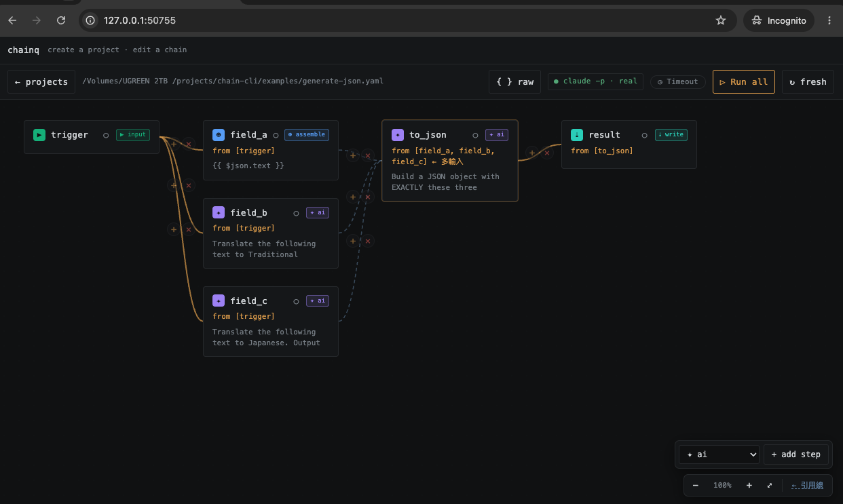Screen dimensions: 843x504
Task: Click the purple sparkle icon on field_b node
Action: (219, 212)
